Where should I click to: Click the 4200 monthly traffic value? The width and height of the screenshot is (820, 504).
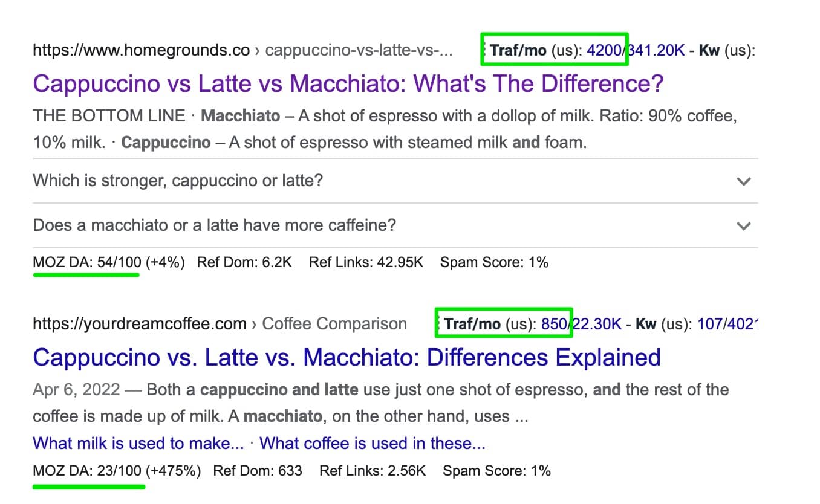604,50
